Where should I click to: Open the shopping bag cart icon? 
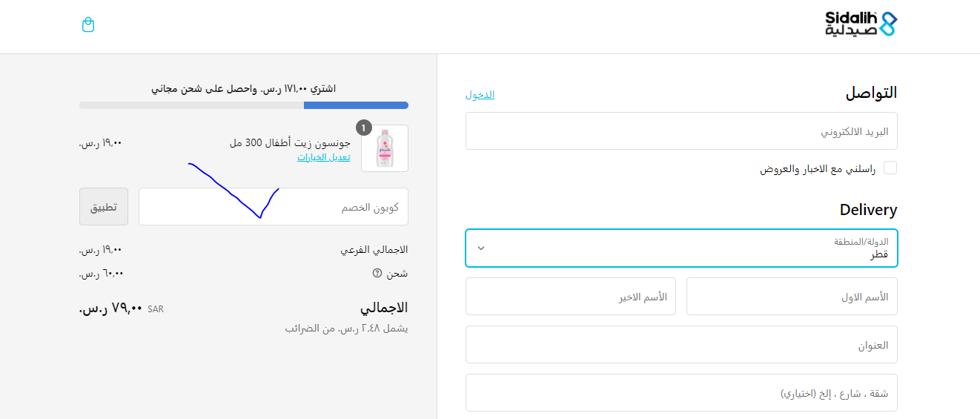tap(88, 25)
